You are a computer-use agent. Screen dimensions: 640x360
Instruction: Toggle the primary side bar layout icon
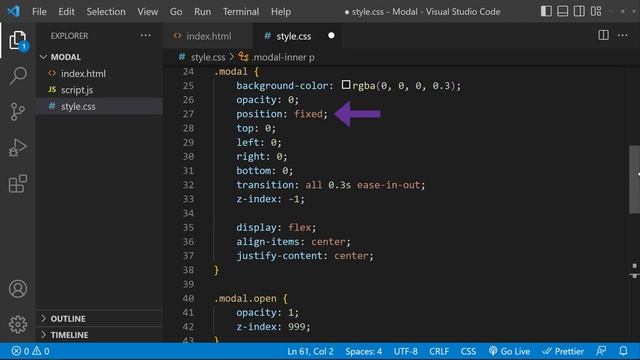click(x=546, y=11)
